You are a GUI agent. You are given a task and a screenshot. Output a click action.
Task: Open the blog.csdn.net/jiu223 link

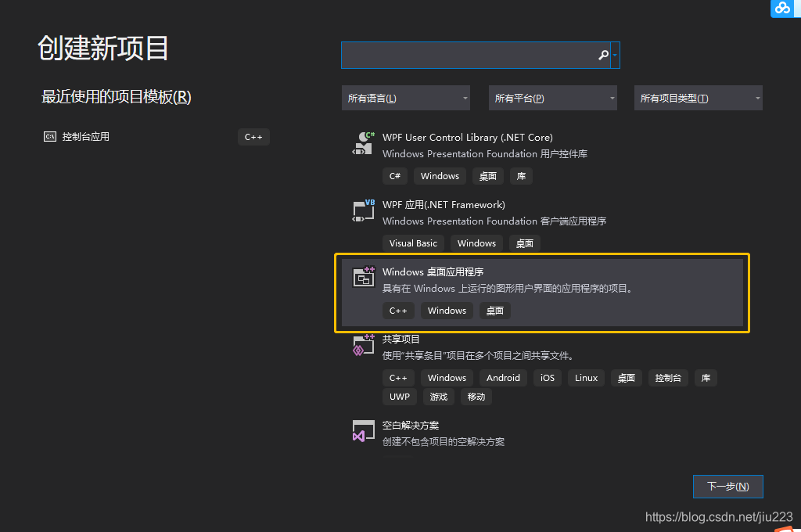(x=717, y=516)
